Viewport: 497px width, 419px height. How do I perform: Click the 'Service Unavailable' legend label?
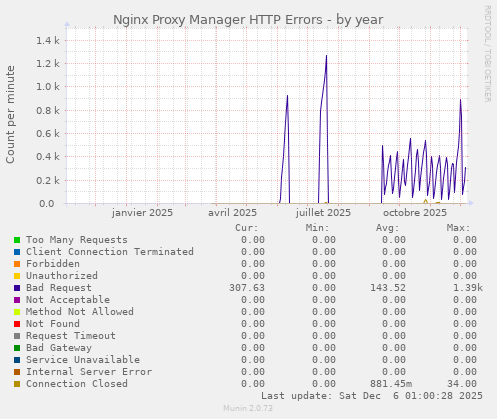83,360
